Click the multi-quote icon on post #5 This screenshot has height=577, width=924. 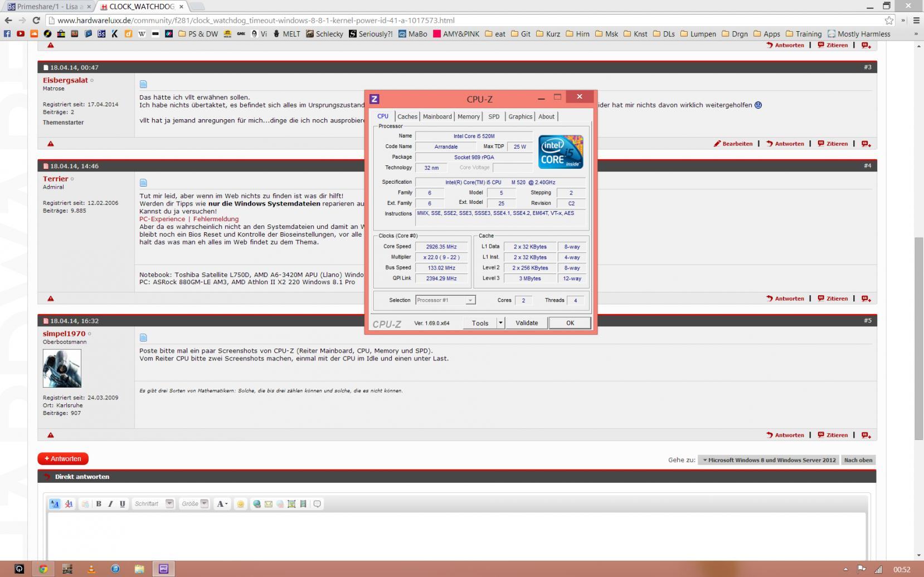point(866,435)
